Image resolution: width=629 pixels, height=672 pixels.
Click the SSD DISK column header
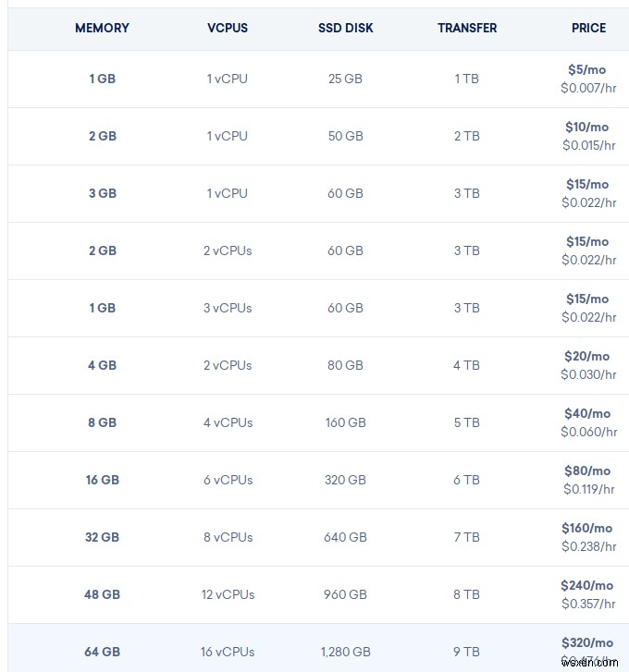coord(345,28)
